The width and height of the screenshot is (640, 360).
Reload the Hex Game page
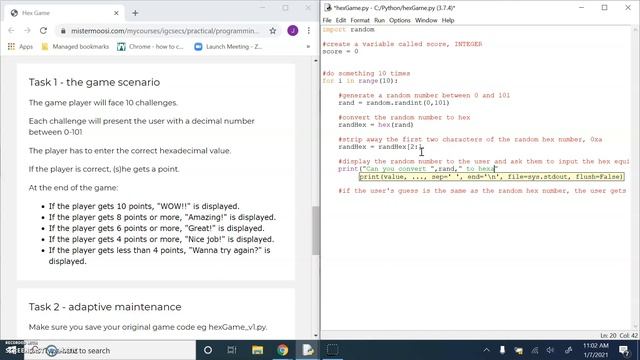pos(43,31)
